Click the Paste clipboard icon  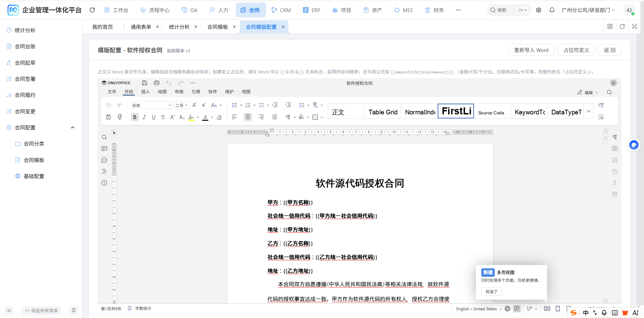(108, 117)
